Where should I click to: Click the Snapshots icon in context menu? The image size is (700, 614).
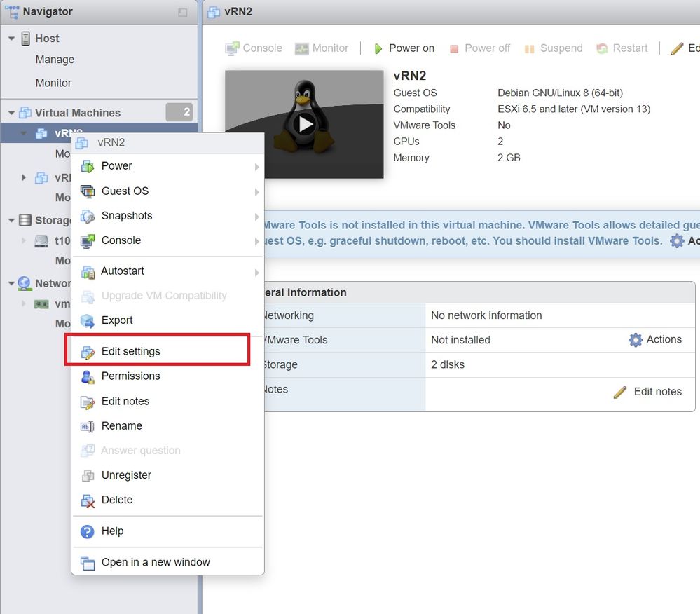pyautogui.click(x=88, y=216)
